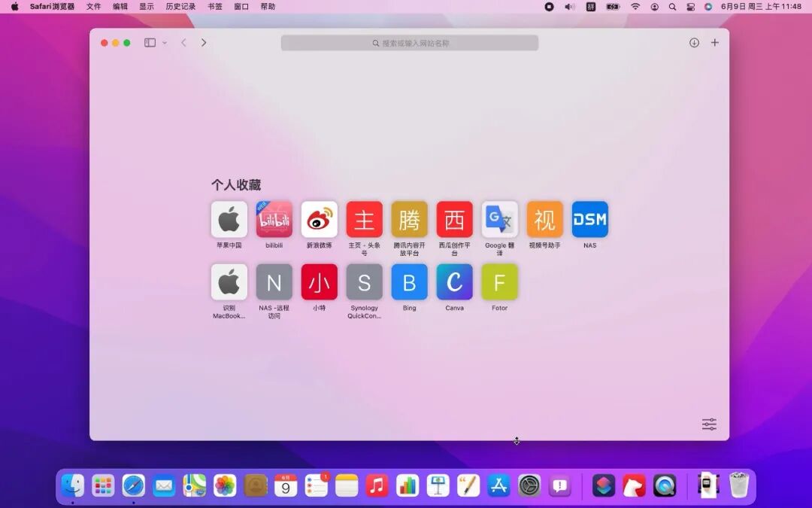Open the 书签 menu

tap(214, 7)
